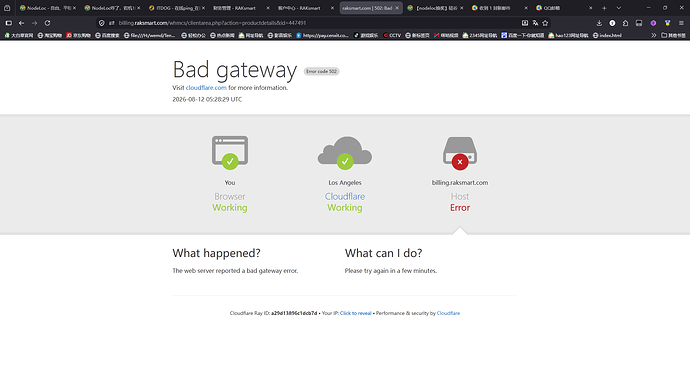
Task: Open the CCTV bookmark
Action: (x=392, y=35)
